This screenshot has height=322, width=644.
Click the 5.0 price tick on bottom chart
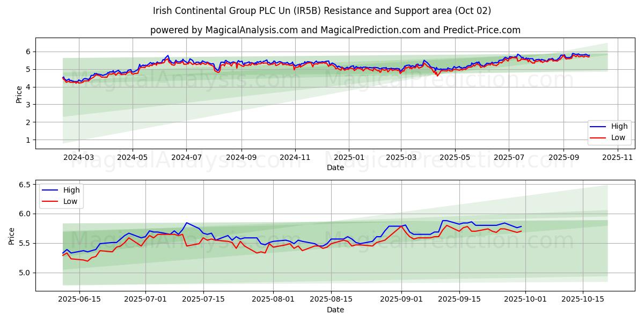coord(25,273)
